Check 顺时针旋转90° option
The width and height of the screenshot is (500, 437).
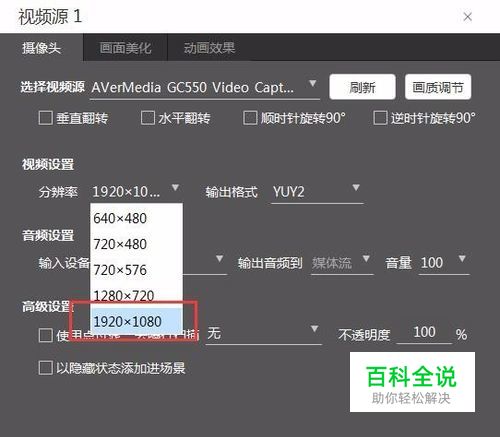250,118
